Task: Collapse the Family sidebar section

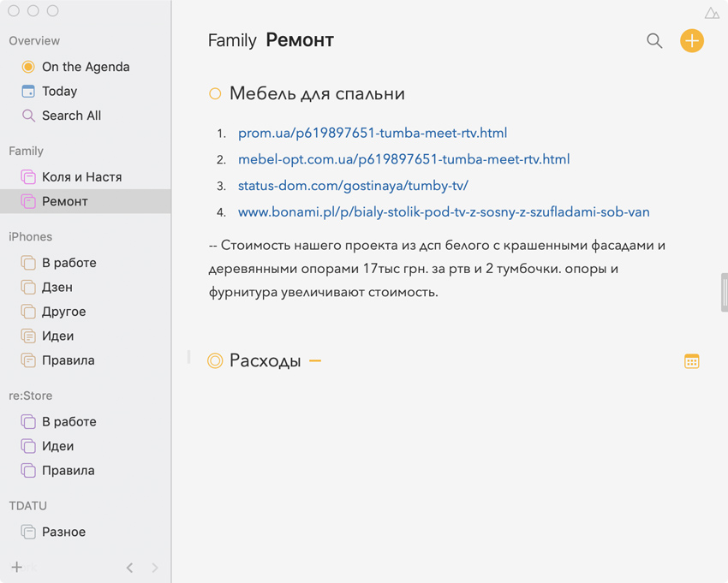Action: coord(26,151)
